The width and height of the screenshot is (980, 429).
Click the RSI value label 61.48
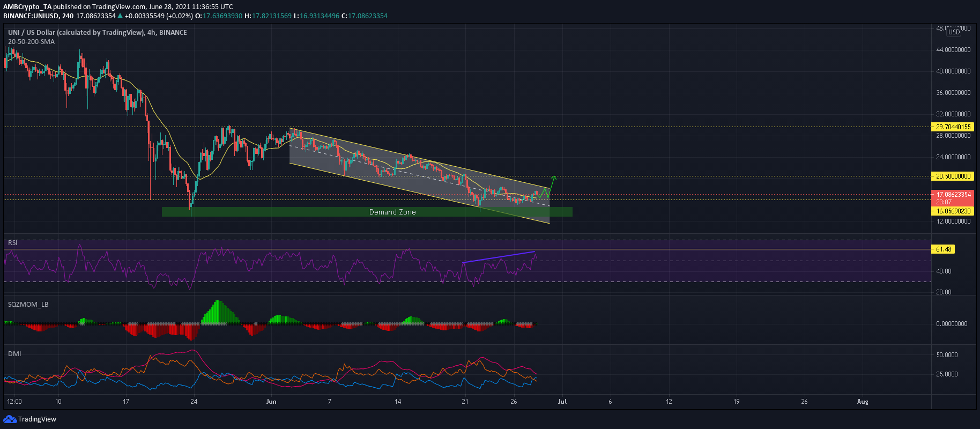tap(944, 249)
